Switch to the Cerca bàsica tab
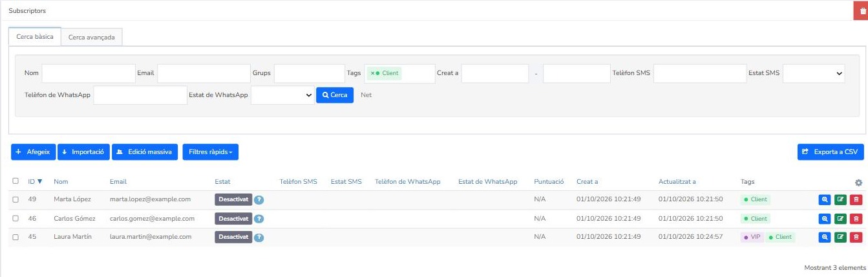 pyautogui.click(x=35, y=37)
